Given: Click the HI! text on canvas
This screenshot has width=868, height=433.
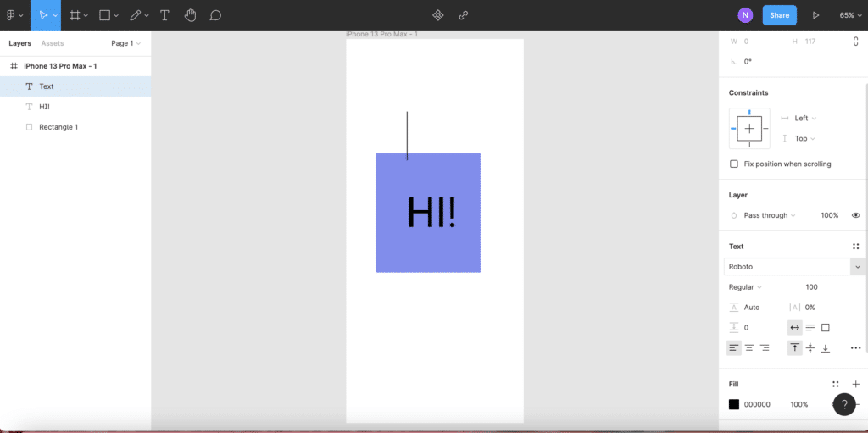Looking at the screenshot, I should (431, 213).
